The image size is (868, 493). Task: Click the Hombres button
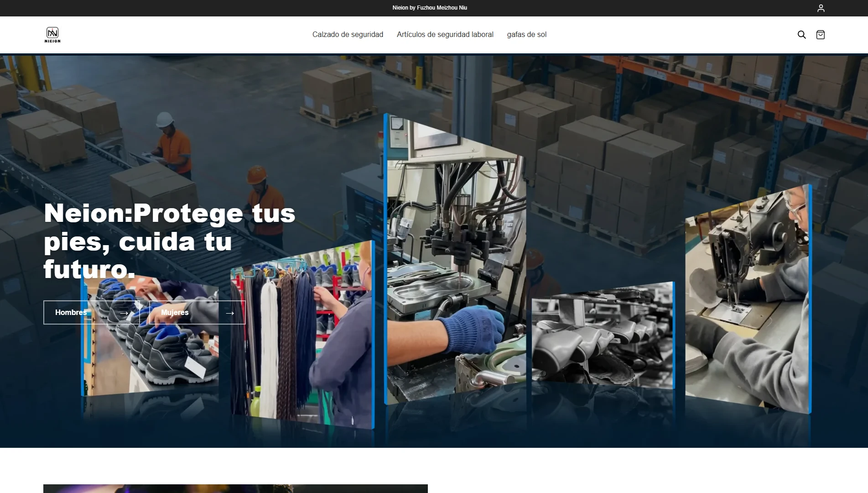click(92, 313)
